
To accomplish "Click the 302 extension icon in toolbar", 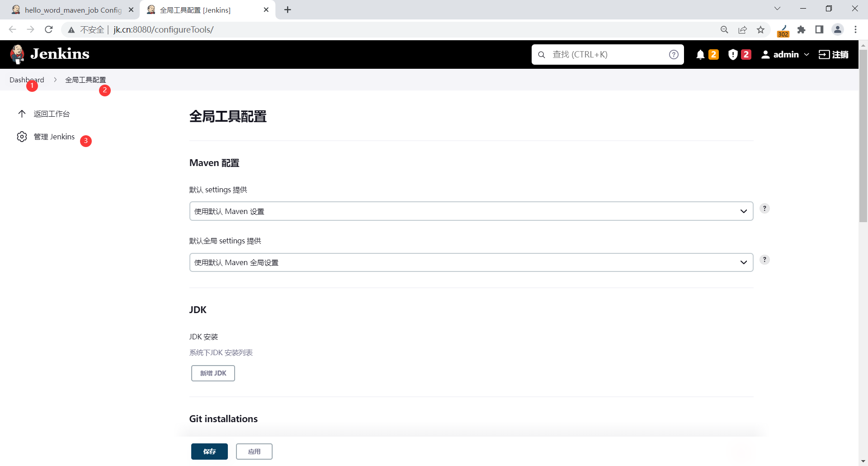I will pos(783,31).
